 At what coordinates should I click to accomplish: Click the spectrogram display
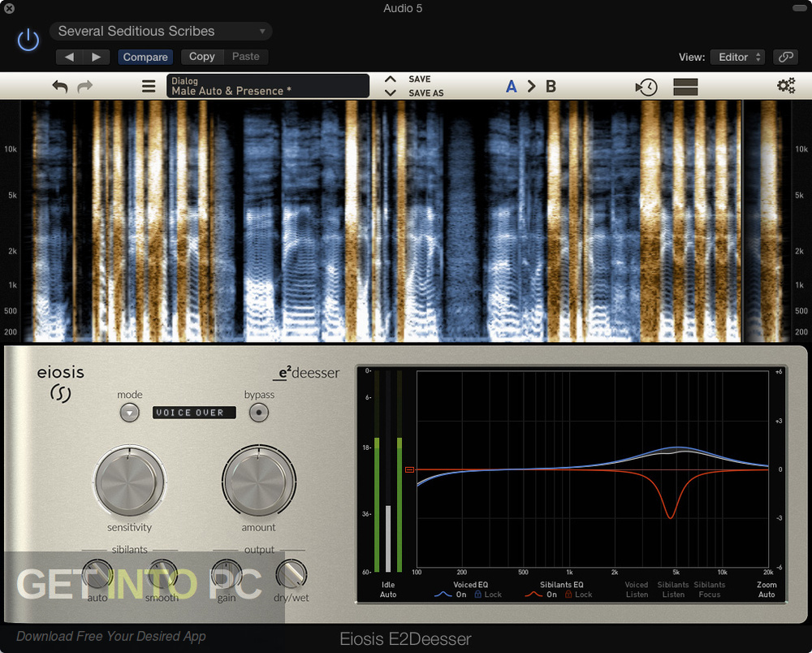[405, 221]
